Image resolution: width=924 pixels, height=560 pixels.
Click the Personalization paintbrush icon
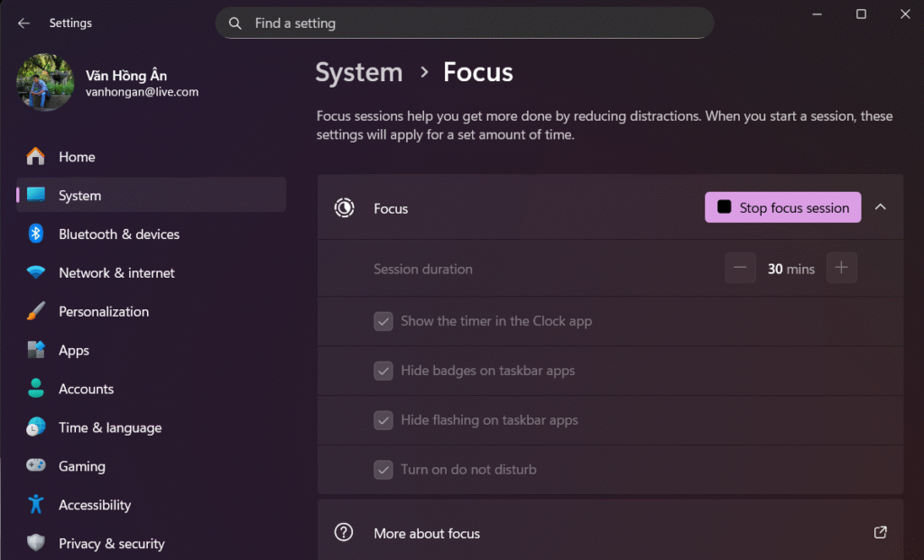36,312
